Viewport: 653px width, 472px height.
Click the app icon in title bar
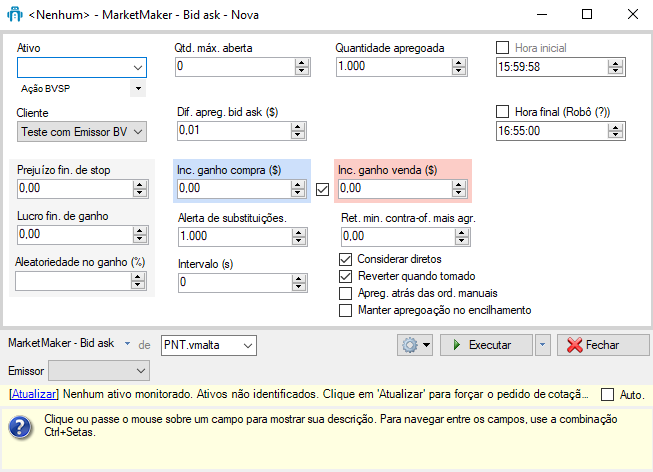click(x=15, y=15)
